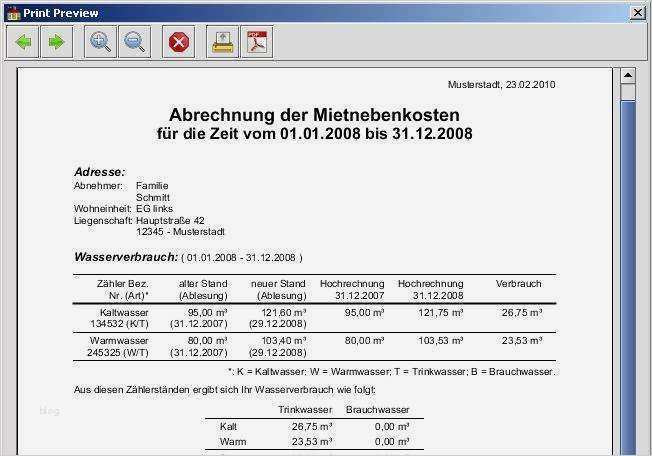652x456 pixels.
Task: Go to previous page with green left arrow
Action: pos(23,42)
